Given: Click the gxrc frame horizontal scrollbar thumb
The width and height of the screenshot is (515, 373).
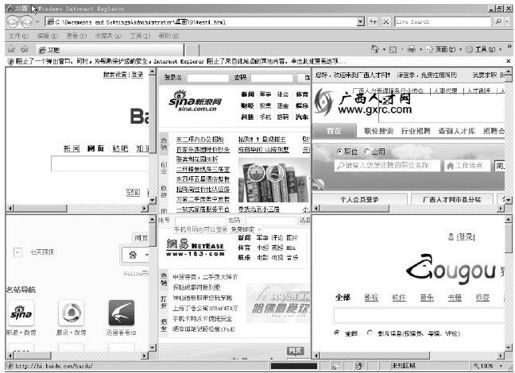Looking at the screenshot, I should pos(354,208).
